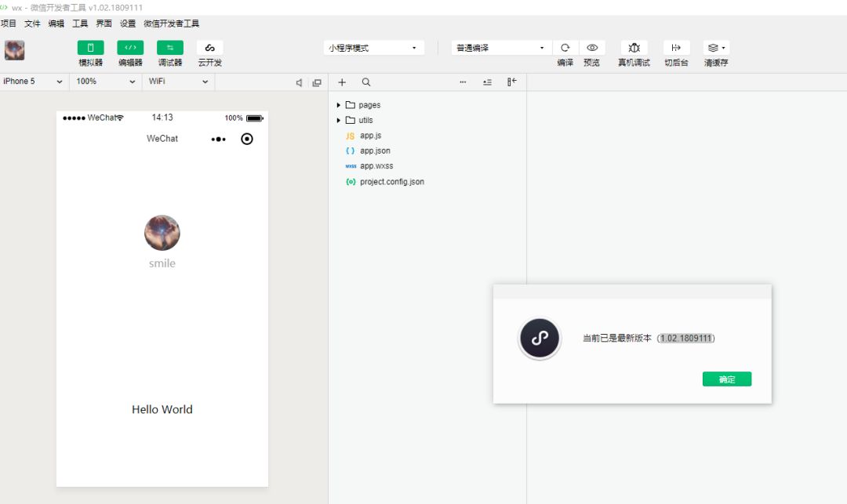Screen dimensions: 847x504
Task: Open 云开发 cloud development
Action: pyautogui.click(x=209, y=48)
